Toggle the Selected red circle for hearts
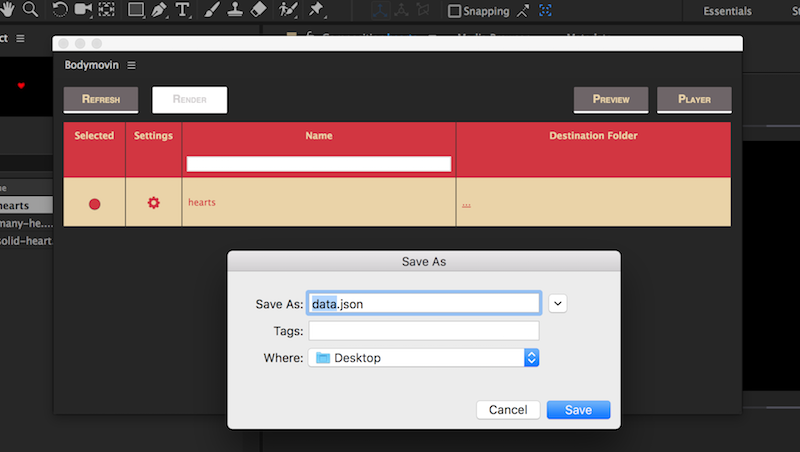Image resolution: width=800 pixels, height=452 pixels. click(x=94, y=204)
